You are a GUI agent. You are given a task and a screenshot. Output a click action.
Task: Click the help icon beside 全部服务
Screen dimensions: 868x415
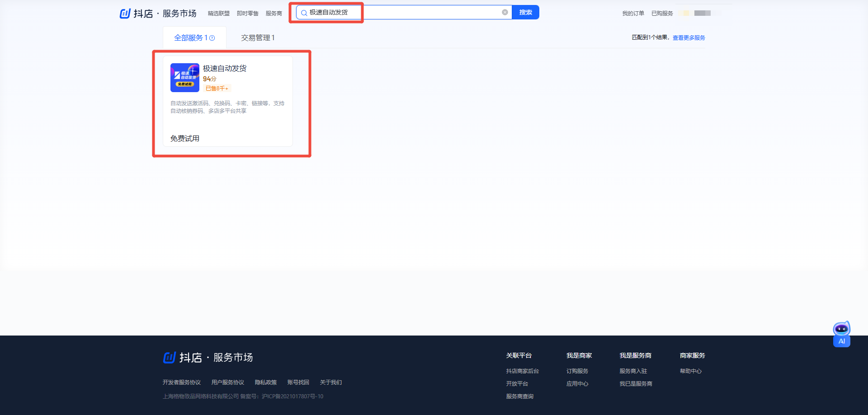click(x=212, y=38)
